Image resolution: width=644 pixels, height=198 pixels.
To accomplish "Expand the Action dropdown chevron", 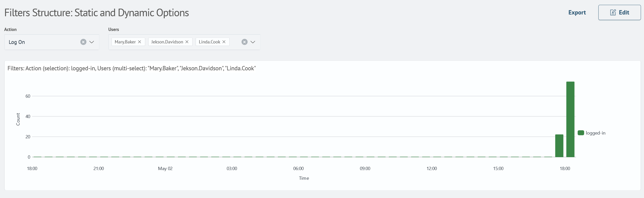I will pos(92,42).
